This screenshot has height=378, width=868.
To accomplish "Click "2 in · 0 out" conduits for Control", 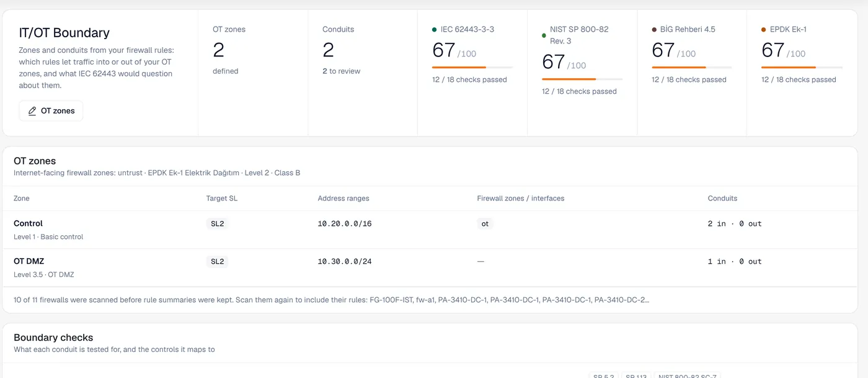I will 735,223.
